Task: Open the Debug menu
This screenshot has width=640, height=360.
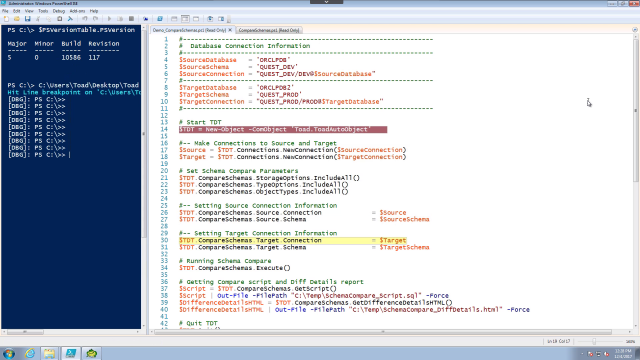Action: (x=59, y=11)
